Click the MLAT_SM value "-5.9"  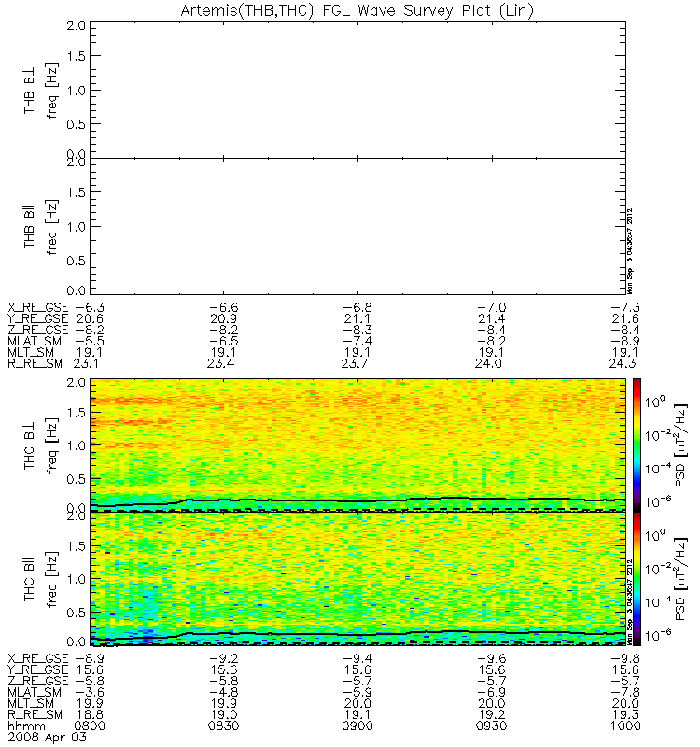pyautogui.click(x=357, y=692)
